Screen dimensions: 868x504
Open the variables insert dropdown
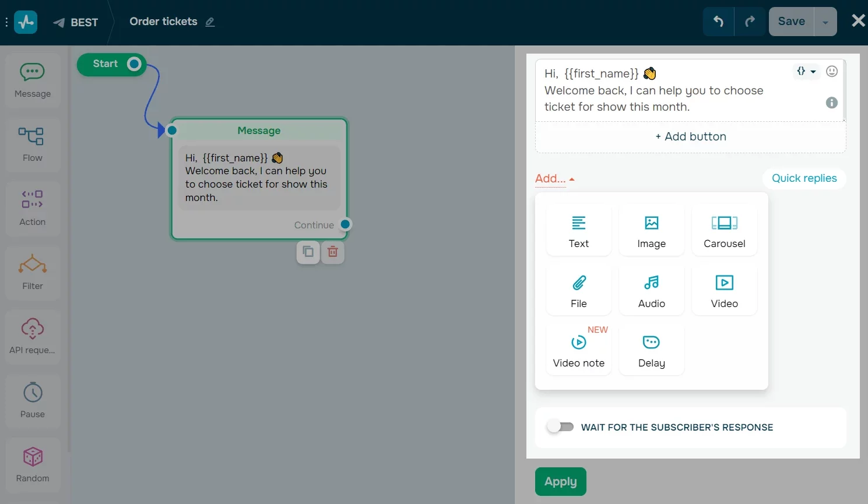[806, 71]
